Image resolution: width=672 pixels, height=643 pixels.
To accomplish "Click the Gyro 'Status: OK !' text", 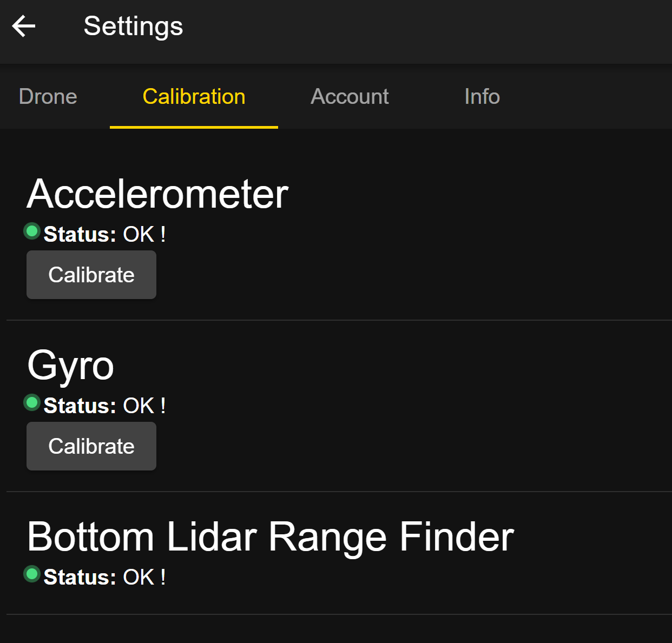I will [104, 406].
